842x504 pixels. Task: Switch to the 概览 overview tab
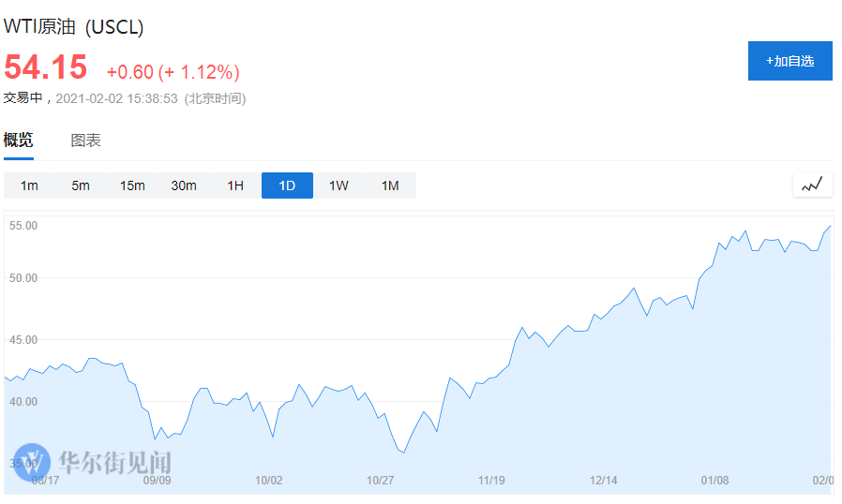coord(18,141)
